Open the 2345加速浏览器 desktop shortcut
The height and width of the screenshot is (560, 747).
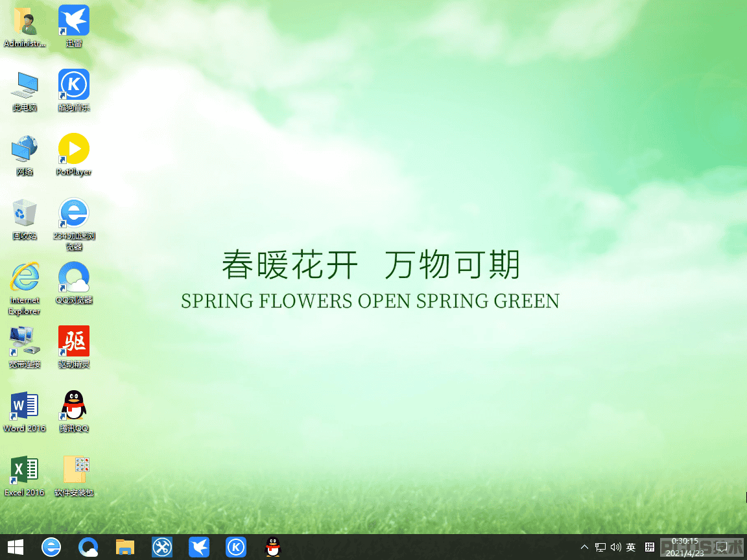click(74, 224)
